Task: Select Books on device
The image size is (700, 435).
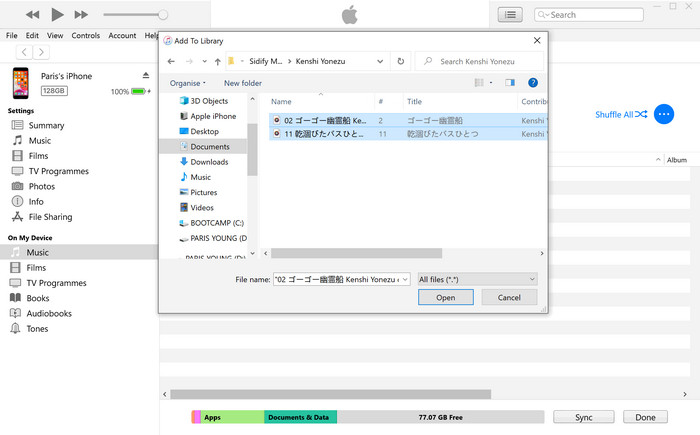Action: [38, 298]
